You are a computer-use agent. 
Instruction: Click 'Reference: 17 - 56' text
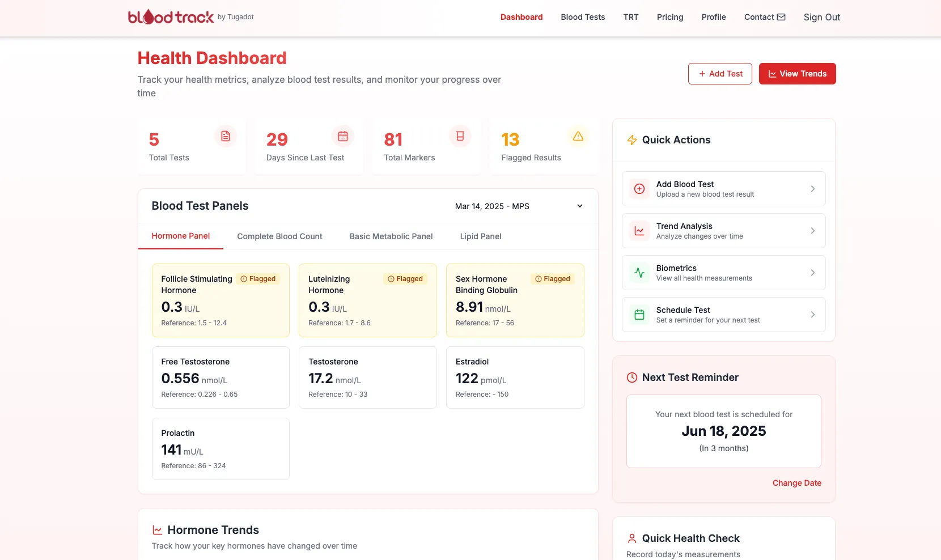pyautogui.click(x=485, y=323)
